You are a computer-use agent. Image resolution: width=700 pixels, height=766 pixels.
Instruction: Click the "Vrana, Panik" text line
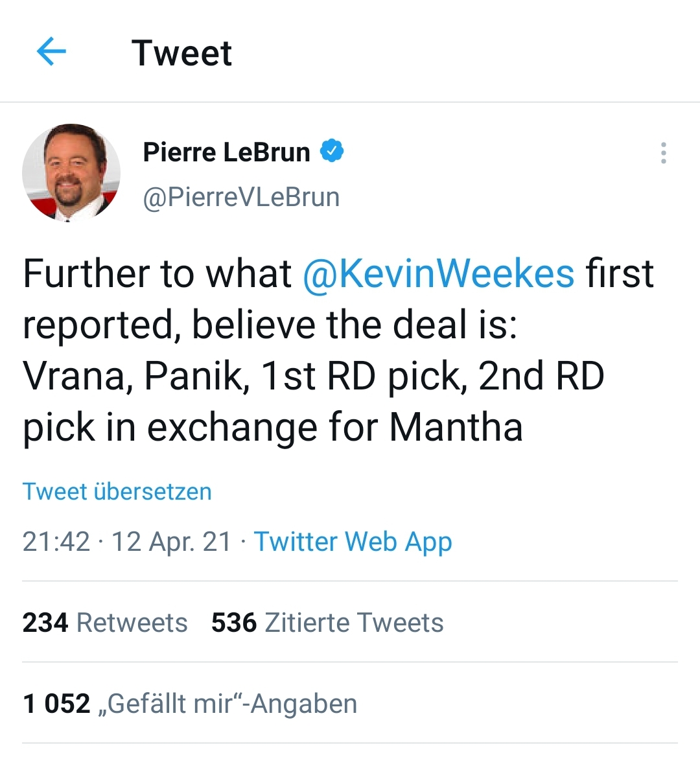coord(135,377)
